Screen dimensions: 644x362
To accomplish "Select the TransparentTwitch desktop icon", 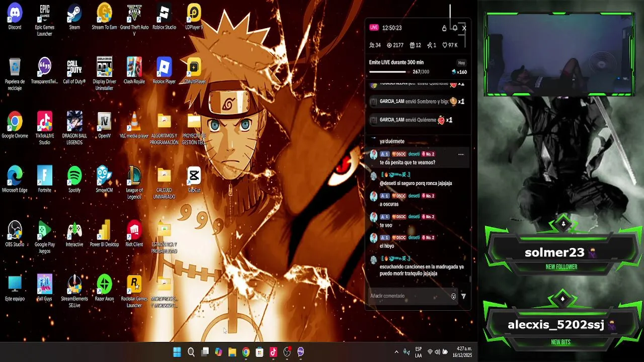I will [45, 71].
